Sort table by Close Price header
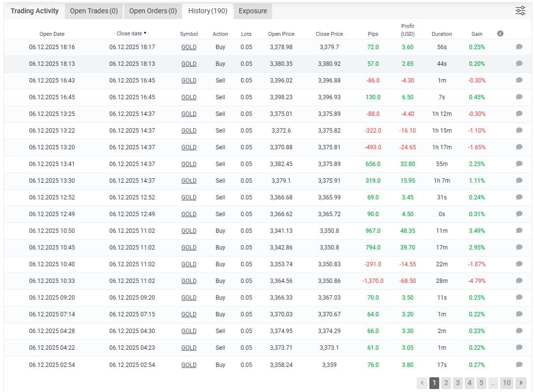 pyautogui.click(x=329, y=34)
